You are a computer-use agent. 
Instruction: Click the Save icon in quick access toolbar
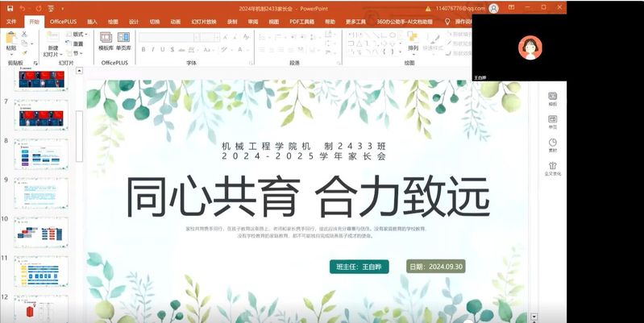pyautogui.click(x=10, y=8)
